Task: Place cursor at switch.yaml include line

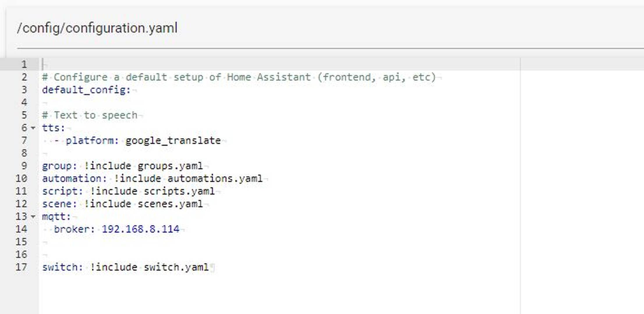Action: [125, 267]
